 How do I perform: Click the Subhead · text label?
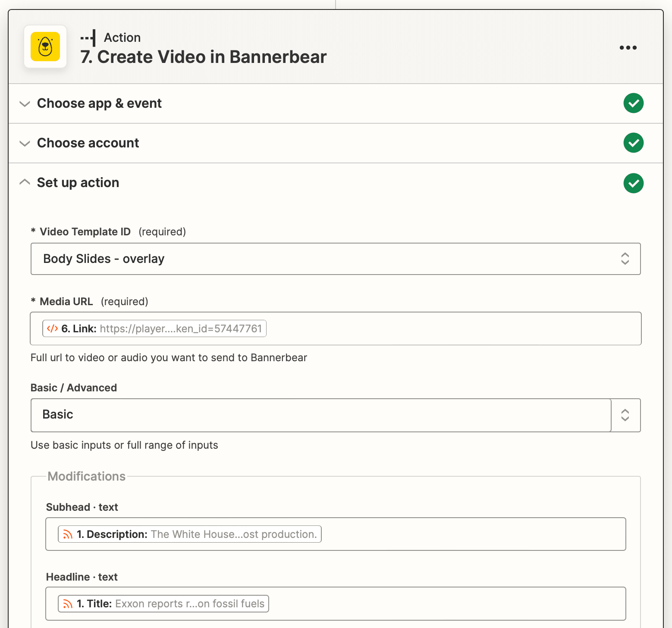coord(82,507)
